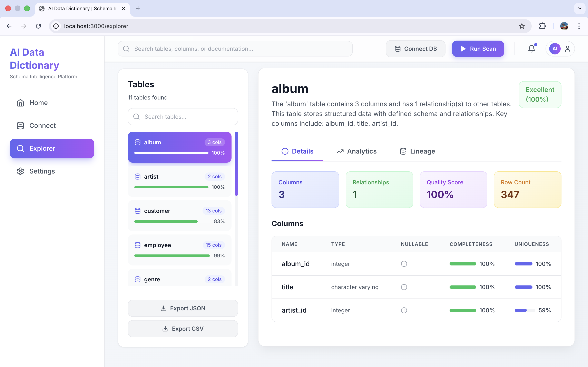Click the Export CSV button
This screenshot has height=367, width=588.
point(183,328)
